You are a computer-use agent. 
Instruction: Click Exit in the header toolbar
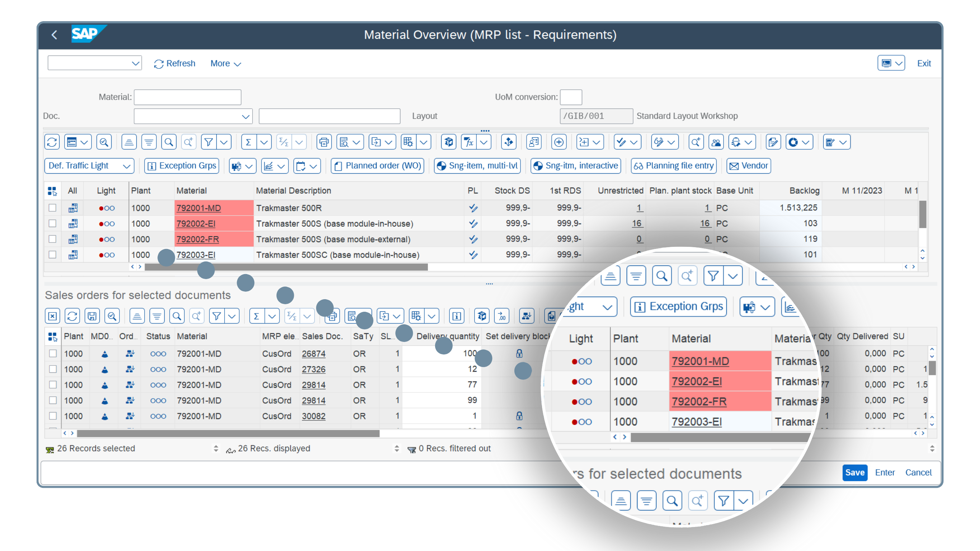point(924,63)
